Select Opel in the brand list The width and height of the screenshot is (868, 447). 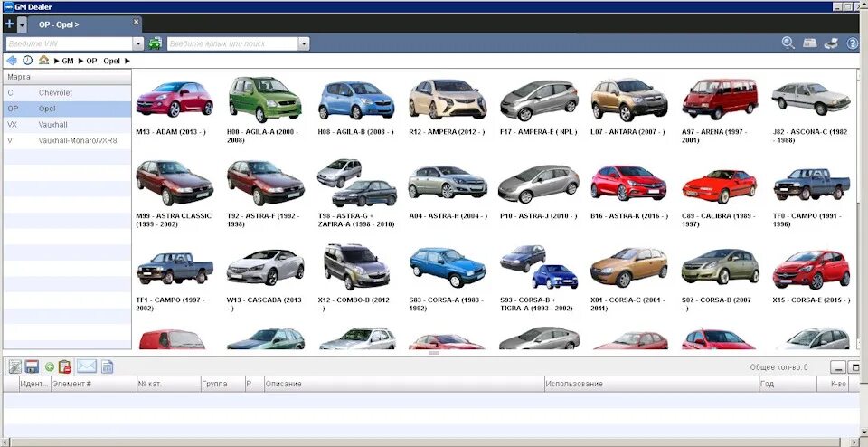67,109
